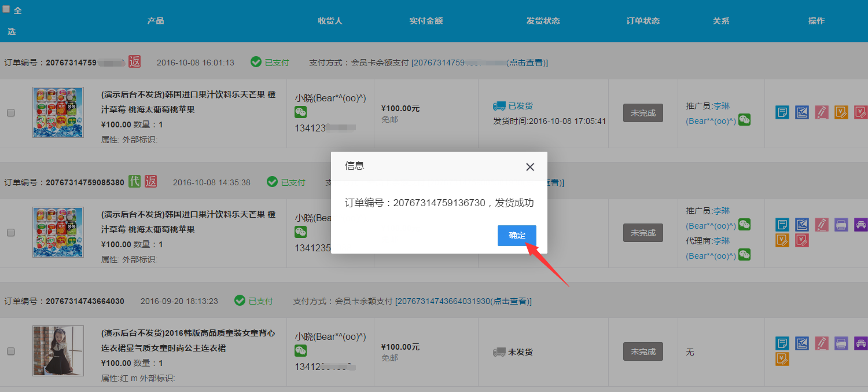868x392 pixels.
Task: Click the 未完成 status button for dress order
Action: point(643,351)
